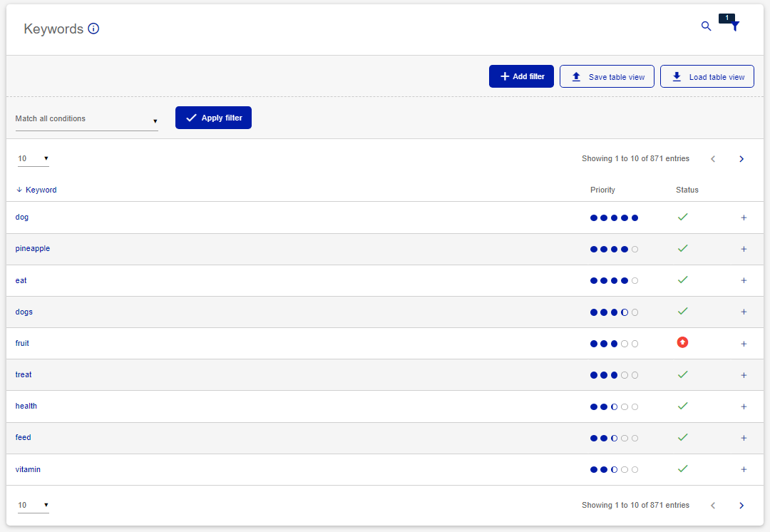Open the bottom rows-per-page dropdown
The height and width of the screenshot is (532, 770).
(x=33, y=506)
